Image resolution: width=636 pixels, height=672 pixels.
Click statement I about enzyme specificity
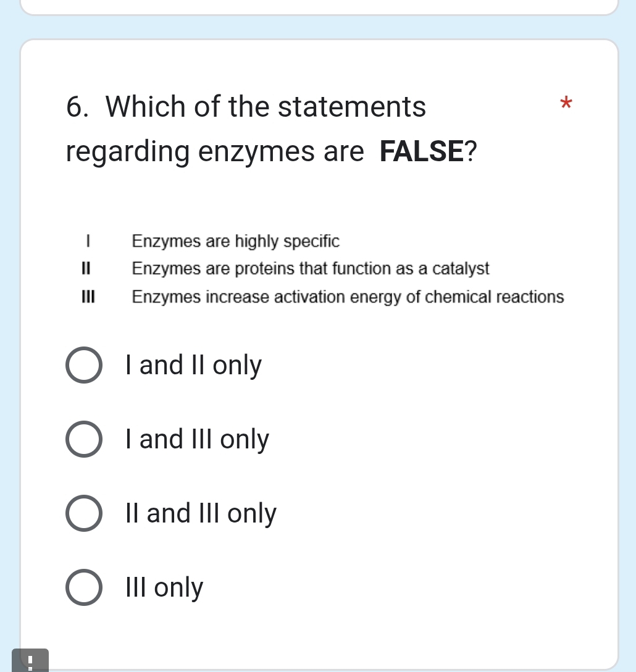pyautogui.click(x=236, y=241)
